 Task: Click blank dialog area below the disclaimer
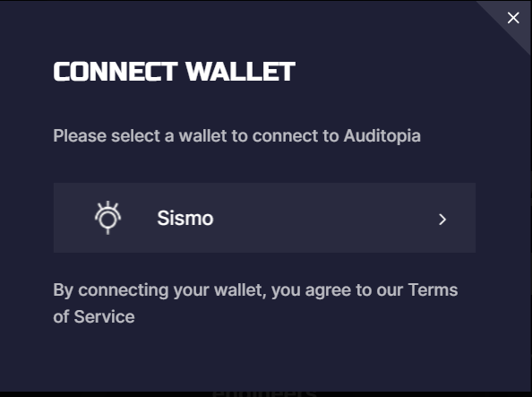(x=264, y=358)
